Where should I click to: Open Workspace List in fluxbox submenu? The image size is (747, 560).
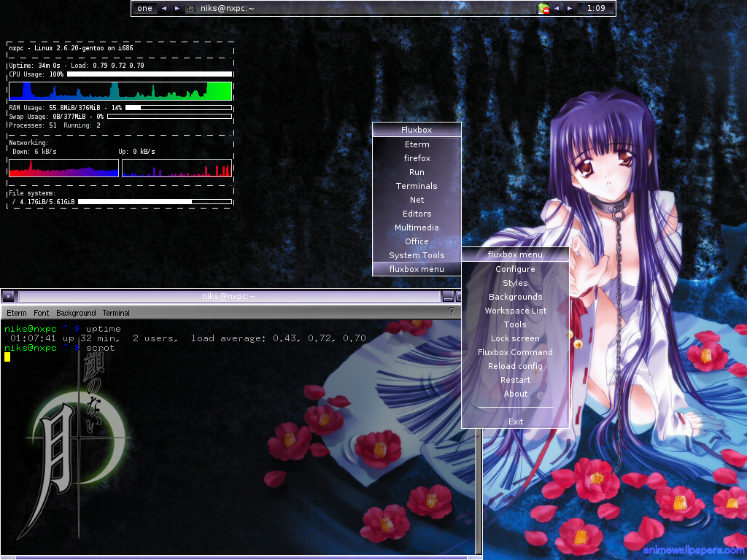pyautogui.click(x=515, y=311)
